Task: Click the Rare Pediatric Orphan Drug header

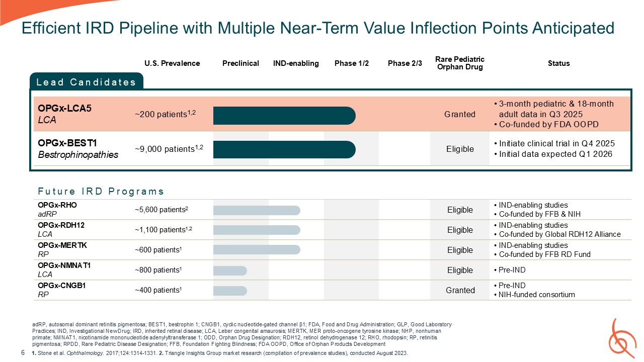Action: click(459, 63)
